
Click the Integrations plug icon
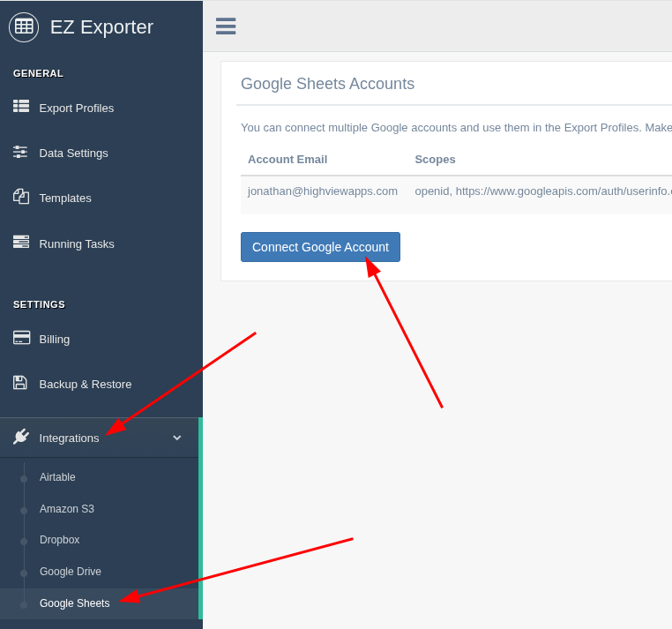click(x=21, y=437)
